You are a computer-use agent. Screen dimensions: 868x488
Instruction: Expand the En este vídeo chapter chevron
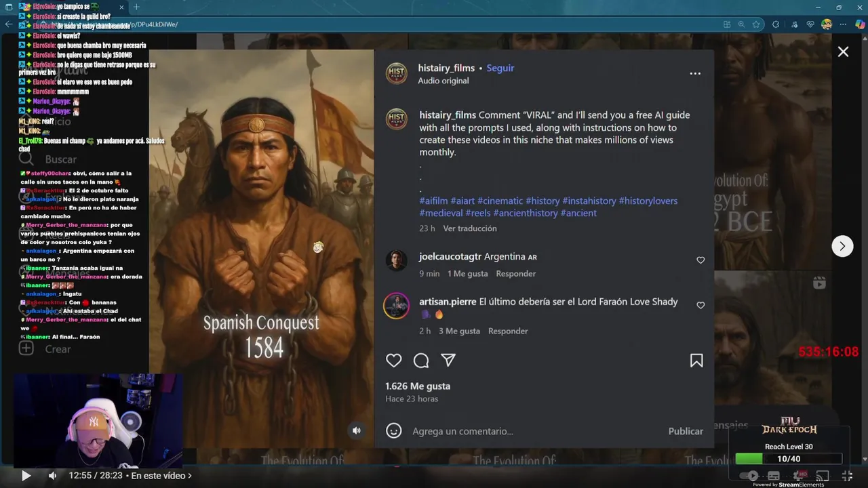pos(190,476)
